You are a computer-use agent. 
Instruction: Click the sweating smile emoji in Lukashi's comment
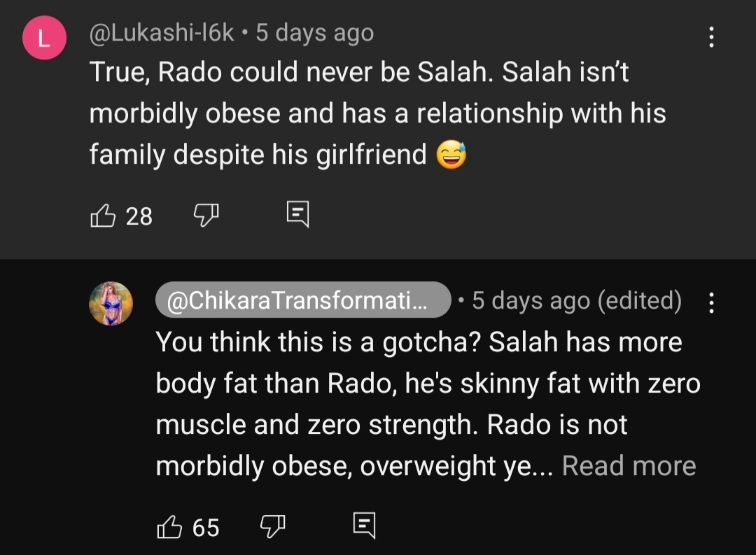coord(451,155)
